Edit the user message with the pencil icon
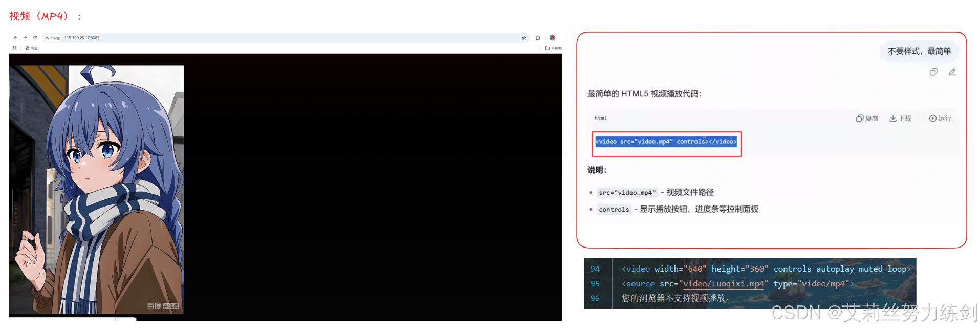Image resolution: width=980 pixels, height=329 pixels. (x=952, y=72)
